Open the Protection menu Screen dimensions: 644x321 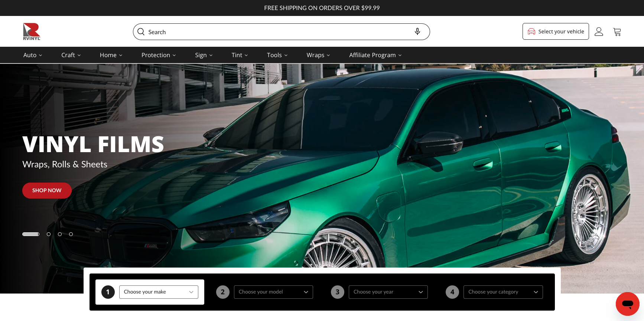(159, 55)
